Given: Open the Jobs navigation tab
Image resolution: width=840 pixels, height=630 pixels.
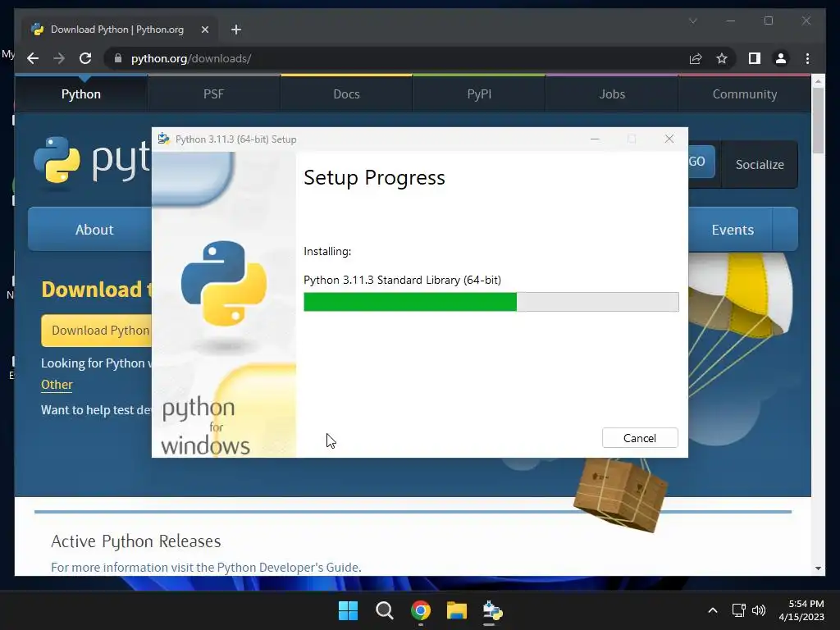Looking at the screenshot, I should pyautogui.click(x=612, y=94).
